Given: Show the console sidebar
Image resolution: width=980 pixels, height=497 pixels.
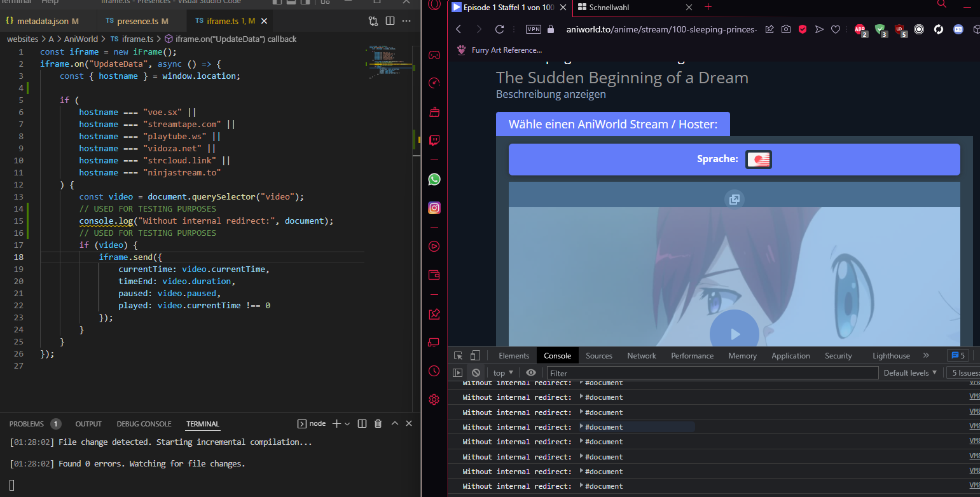Looking at the screenshot, I should 457,373.
